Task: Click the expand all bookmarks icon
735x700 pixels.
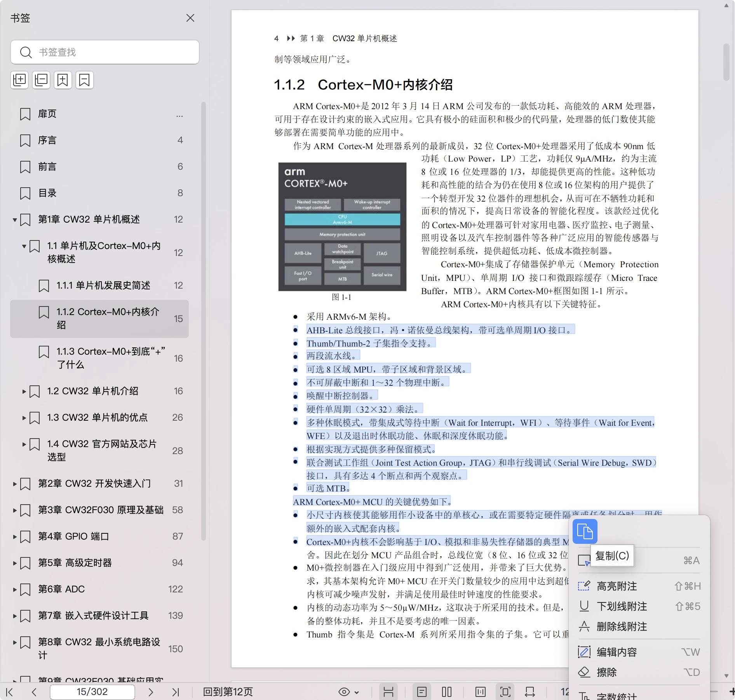Action: point(19,80)
